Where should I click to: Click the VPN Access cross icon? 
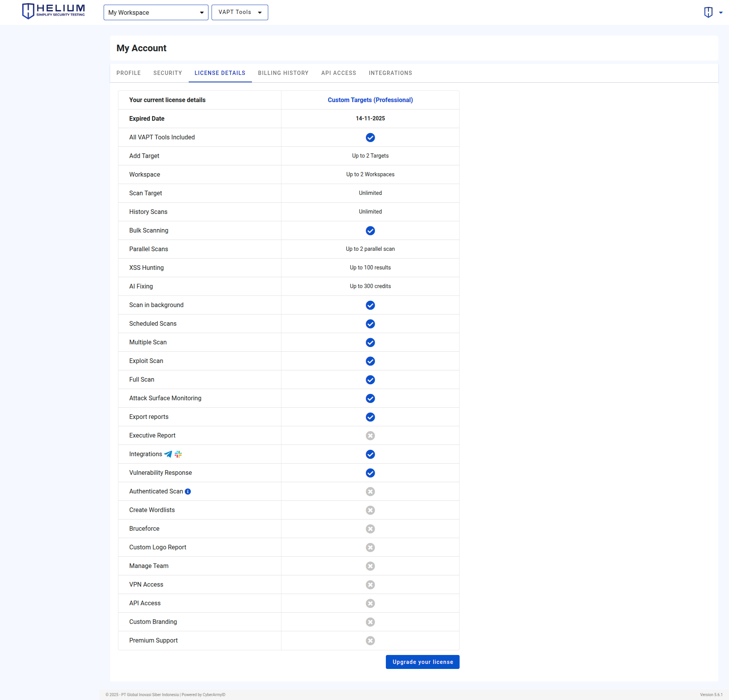click(x=370, y=585)
